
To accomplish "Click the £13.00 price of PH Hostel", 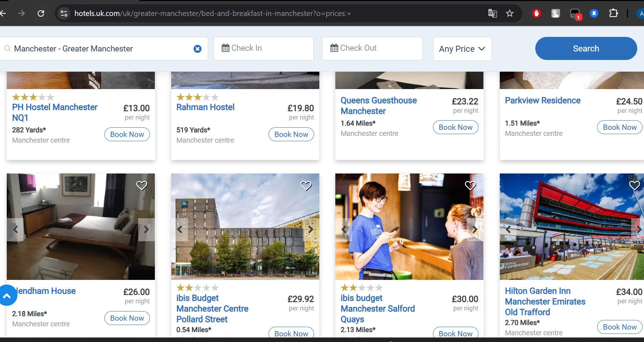I will click(136, 108).
